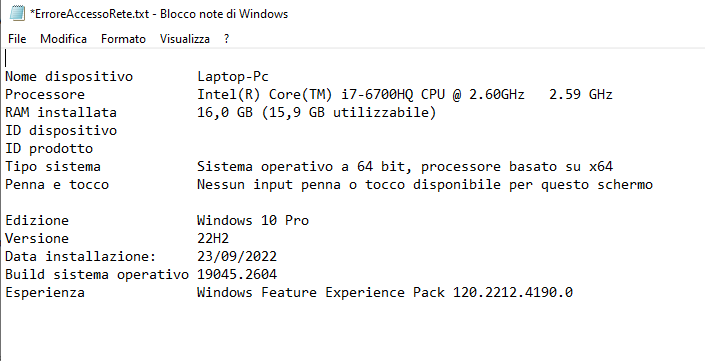Open the Visualizza menu
This screenshot has height=361, width=705.
coord(185,39)
